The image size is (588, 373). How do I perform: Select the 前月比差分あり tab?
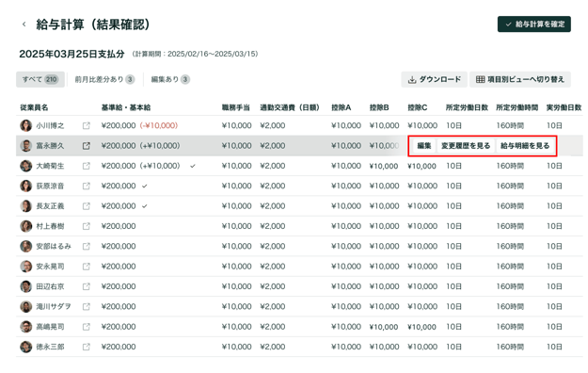[x=104, y=80]
